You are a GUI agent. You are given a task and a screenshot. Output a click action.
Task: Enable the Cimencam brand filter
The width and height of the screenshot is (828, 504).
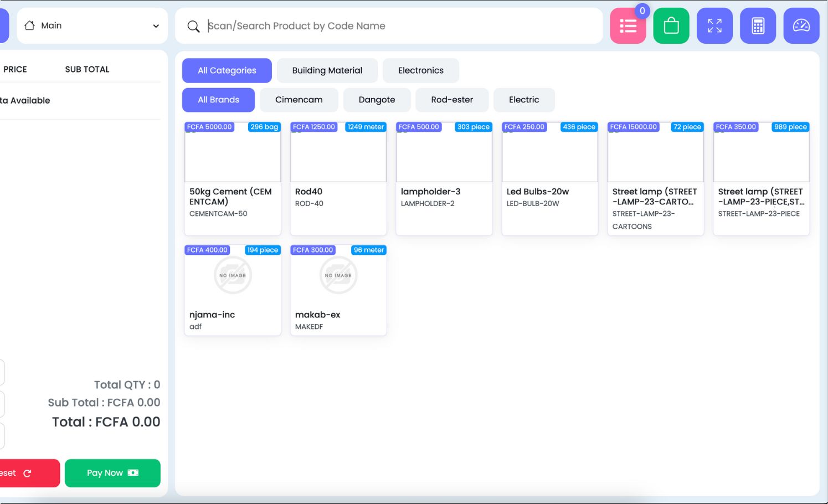(299, 100)
